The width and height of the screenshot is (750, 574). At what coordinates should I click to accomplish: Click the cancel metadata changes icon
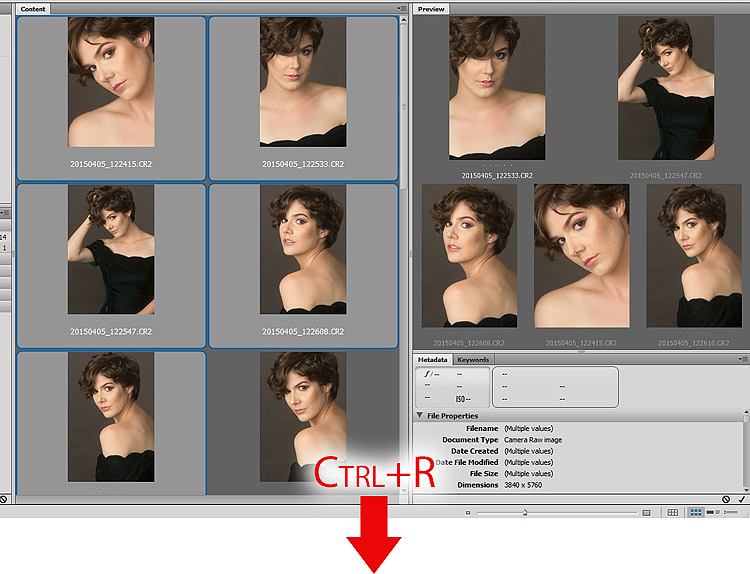725,499
